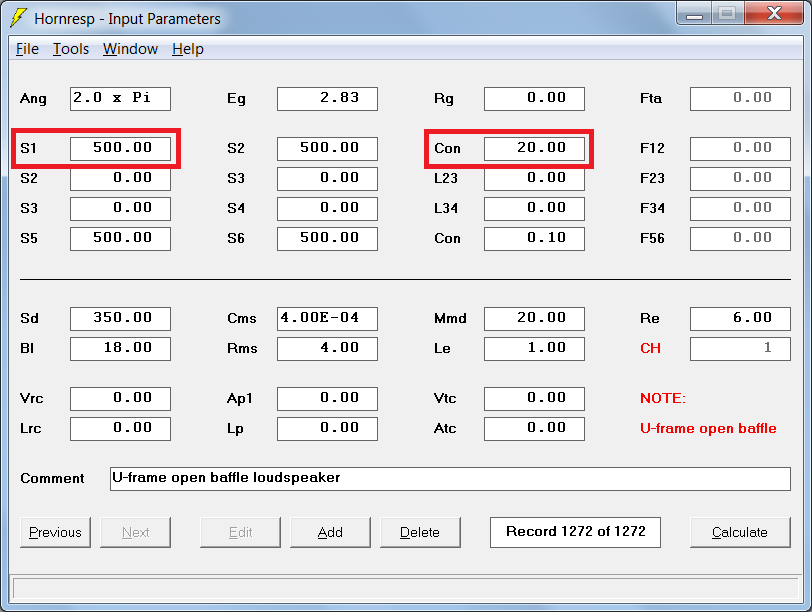Click the F34 field
This screenshot has width=812, height=612.
[741, 209]
